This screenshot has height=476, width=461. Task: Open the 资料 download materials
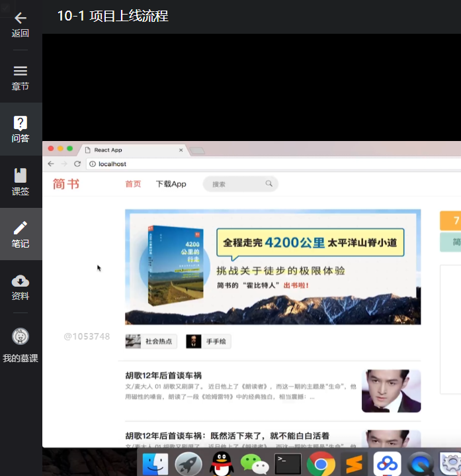(x=21, y=287)
